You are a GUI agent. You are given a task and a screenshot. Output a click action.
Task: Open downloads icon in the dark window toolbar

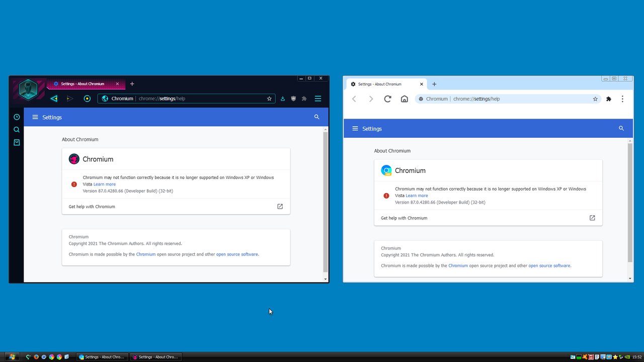(x=283, y=99)
